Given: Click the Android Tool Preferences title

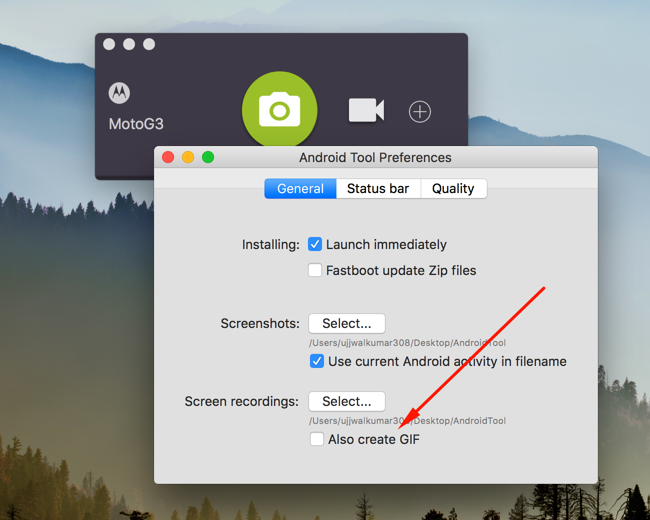Looking at the screenshot, I should tap(375, 158).
